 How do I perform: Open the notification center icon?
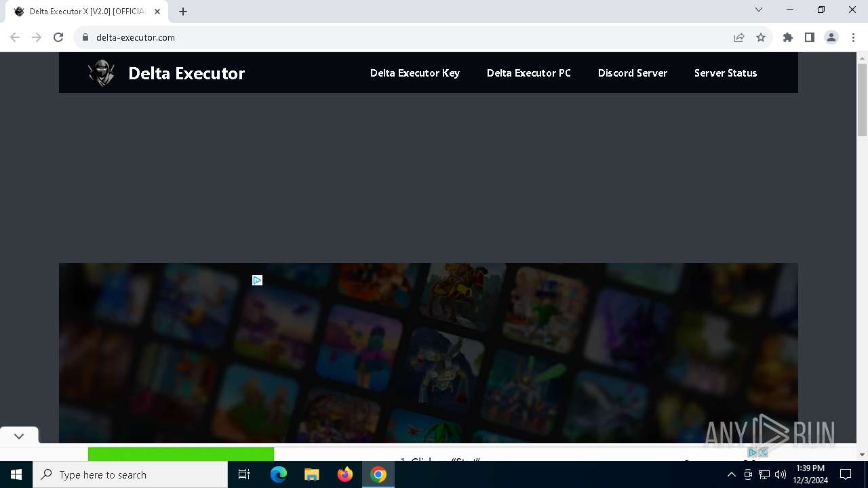click(x=846, y=474)
